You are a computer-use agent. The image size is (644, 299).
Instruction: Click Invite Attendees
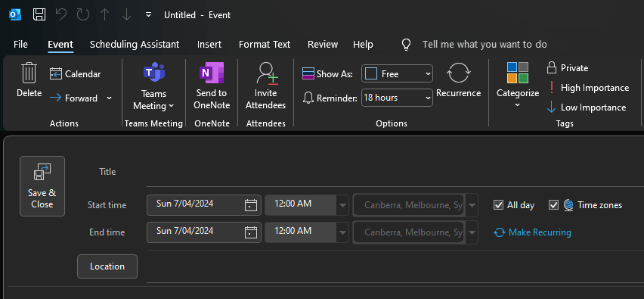(x=266, y=86)
